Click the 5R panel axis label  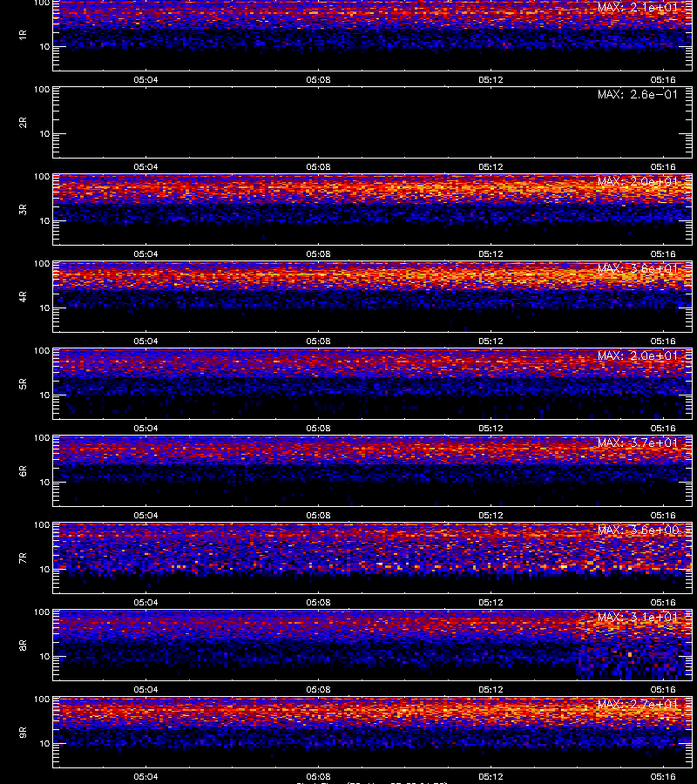pyautogui.click(x=23, y=383)
